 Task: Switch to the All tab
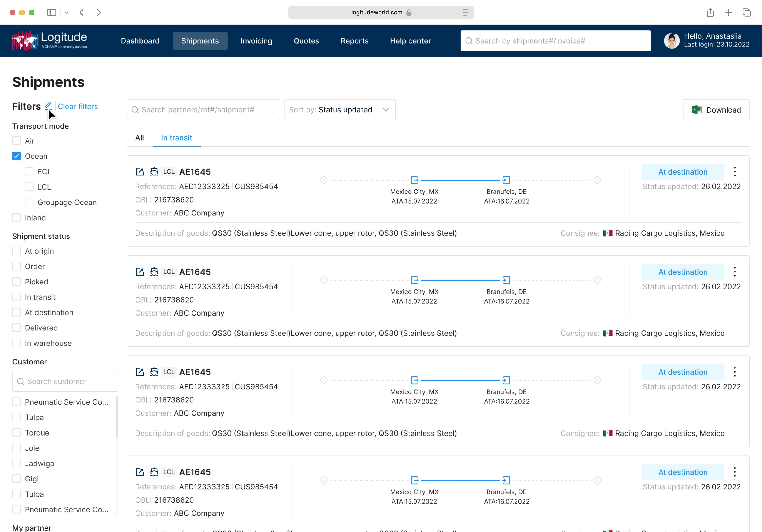click(139, 138)
